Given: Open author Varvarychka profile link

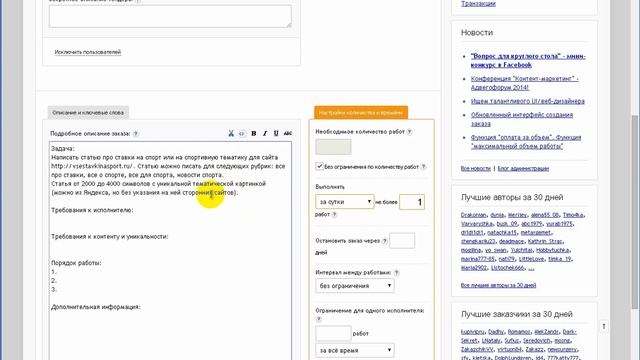Looking at the screenshot, I should click(x=477, y=224).
